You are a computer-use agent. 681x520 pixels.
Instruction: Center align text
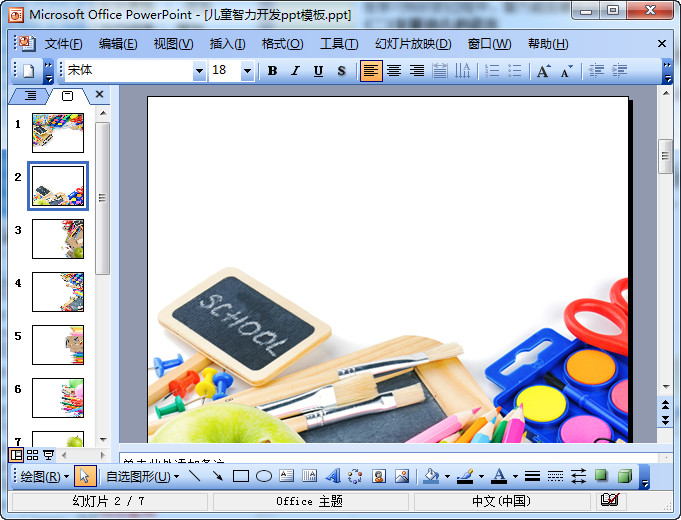click(x=394, y=70)
